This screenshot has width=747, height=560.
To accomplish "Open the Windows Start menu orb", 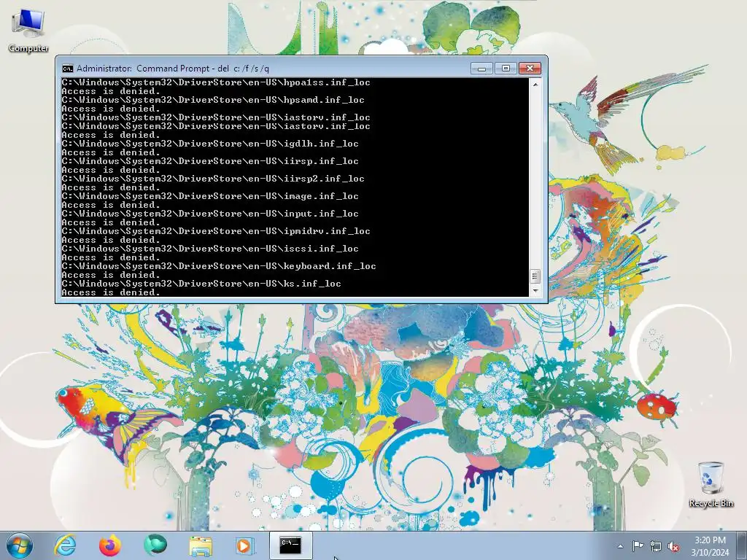I will click(20, 545).
